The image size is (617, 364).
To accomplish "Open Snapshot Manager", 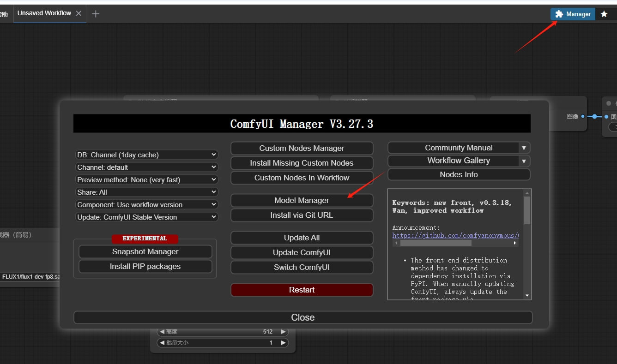I will tap(145, 251).
